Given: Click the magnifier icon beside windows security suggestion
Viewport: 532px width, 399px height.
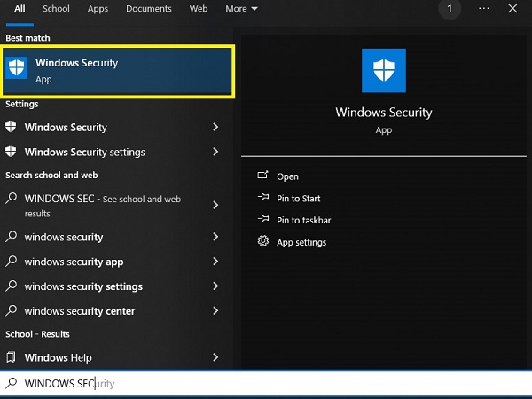Looking at the screenshot, I should pyautogui.click(x=12, y=237).
